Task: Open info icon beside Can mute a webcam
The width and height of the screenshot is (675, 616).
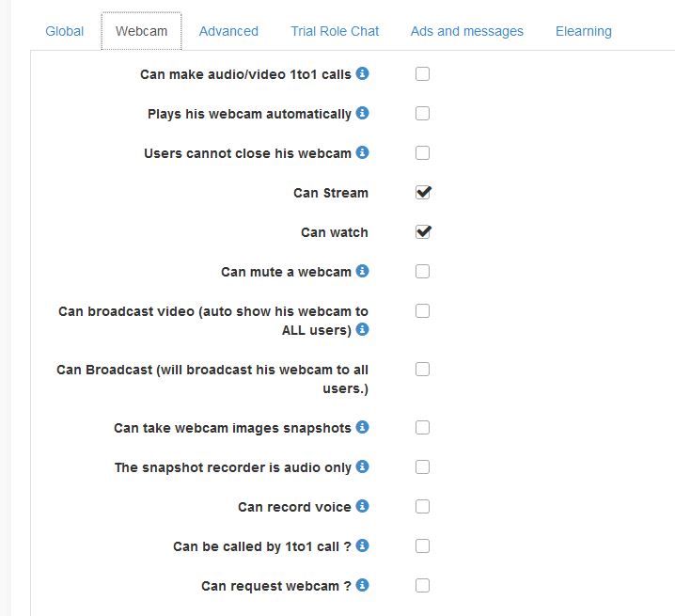Action: (x=363, y=271)
